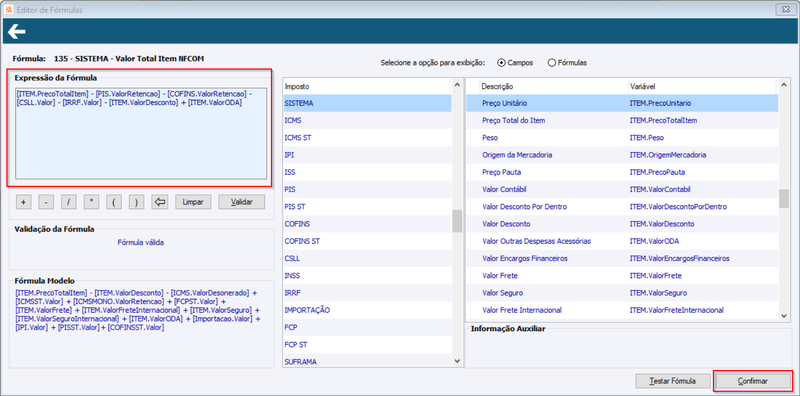Click the fields table scroll-down arrow
Viewport: 800px width, 396px height.
coord(784,316)
